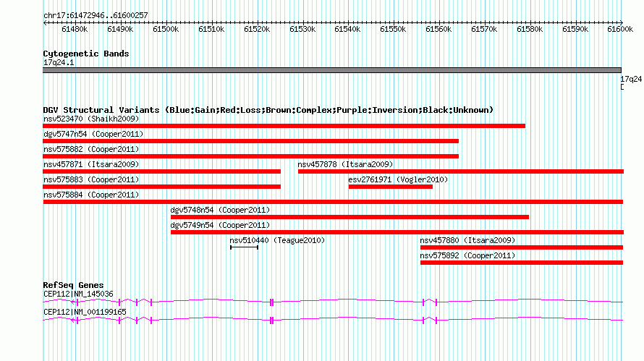Click the nsv575882 (Cooper2011) loss bar
Screen dimensions: 644x361
(x=251, y=156)
